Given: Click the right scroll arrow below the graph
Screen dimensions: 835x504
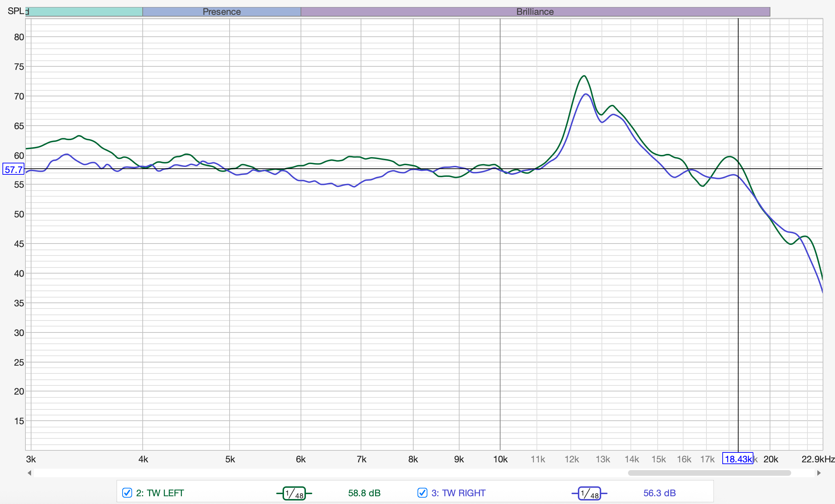Looking at the screenshot, I should (x=819, y=473).
